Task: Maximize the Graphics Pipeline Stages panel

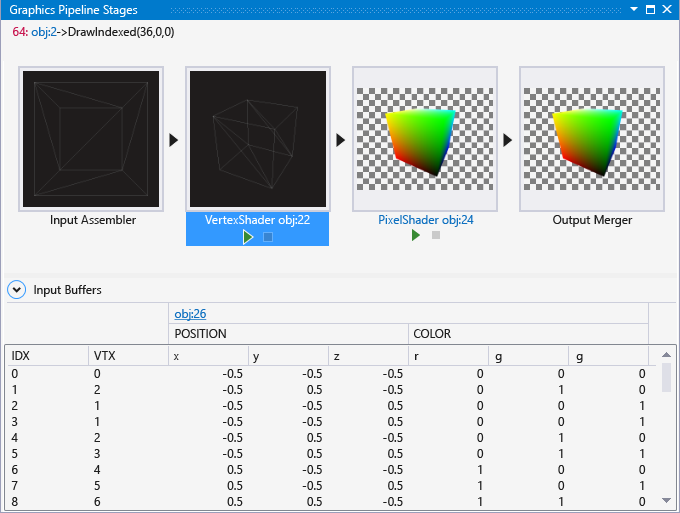Action: point(650,9)
